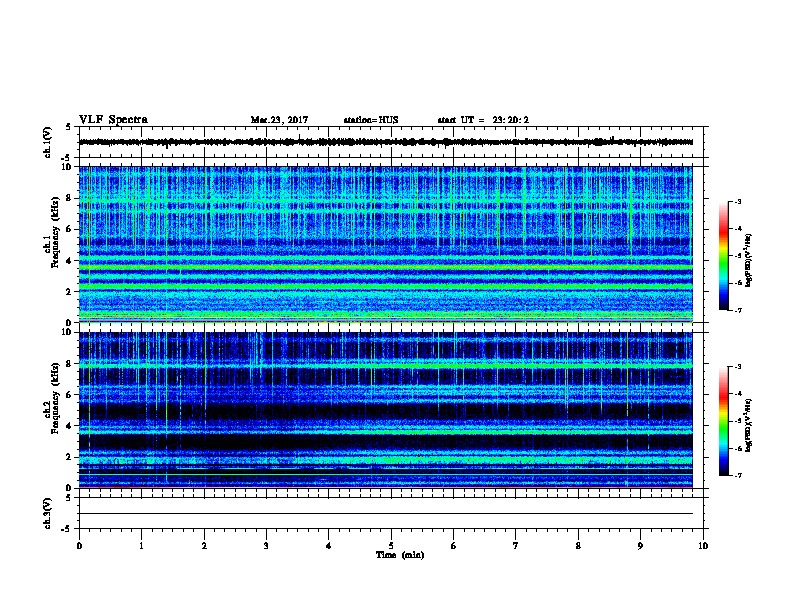Click time axis tick label 6
The height and width of the screenshot is (612, 792).
click(454, 546)
